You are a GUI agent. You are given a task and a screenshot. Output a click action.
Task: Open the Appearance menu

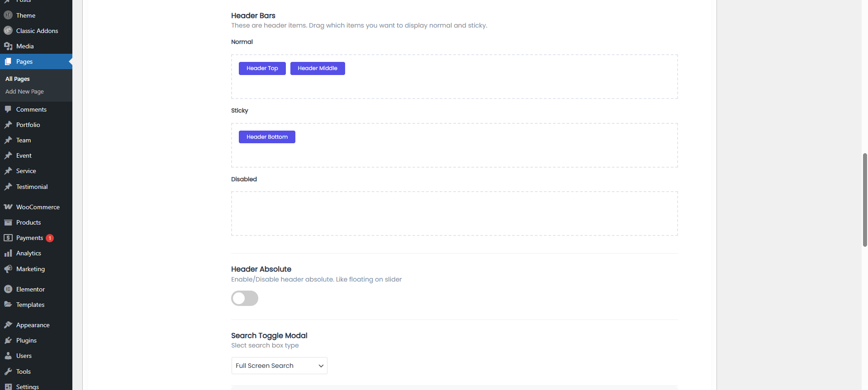point(33,325)
